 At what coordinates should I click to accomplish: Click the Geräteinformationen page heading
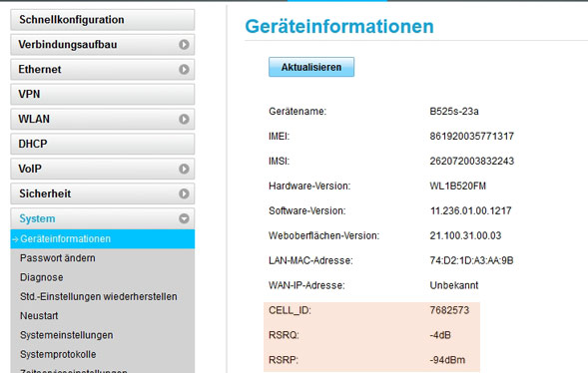click(339, 27)
